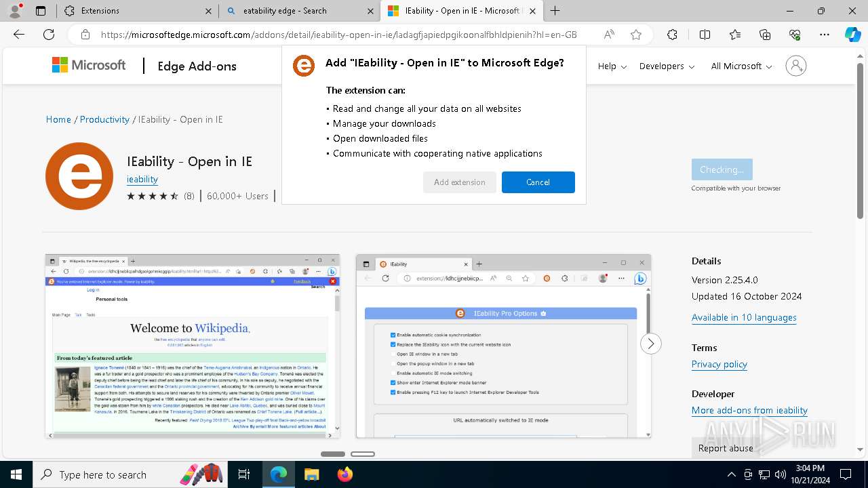
Task: Open the Extensions puzzle menu
Action: (x=672, y=35)
